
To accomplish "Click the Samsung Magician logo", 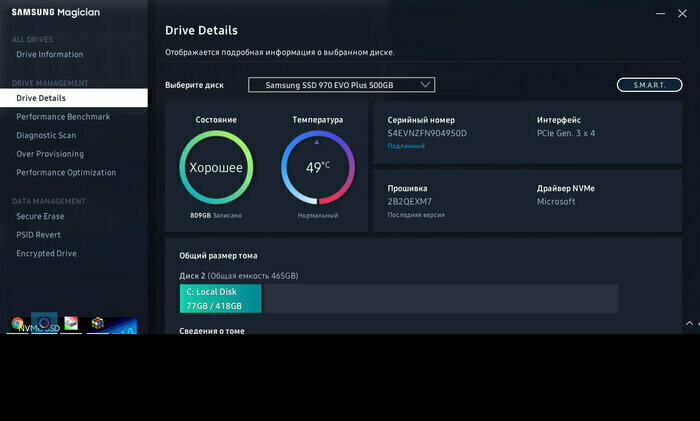I will [x=56, y=13].
